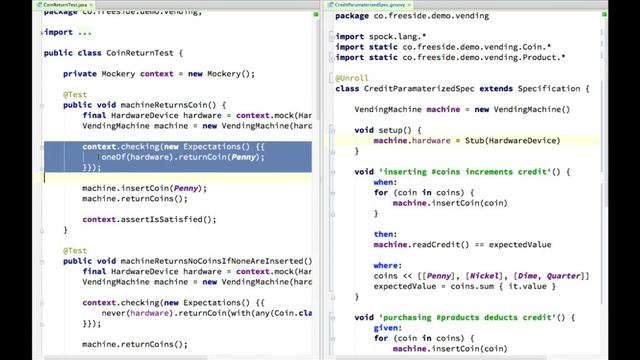The height and width of the screenshot is (360, 640).
Task: Click the 'coins << [[Penny], [Nickel]...' line
Action: click(482, 276)
